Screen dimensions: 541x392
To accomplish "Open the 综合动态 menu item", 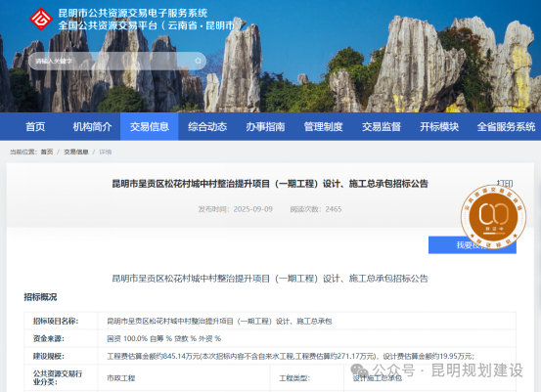I will (x=207, y=126).
